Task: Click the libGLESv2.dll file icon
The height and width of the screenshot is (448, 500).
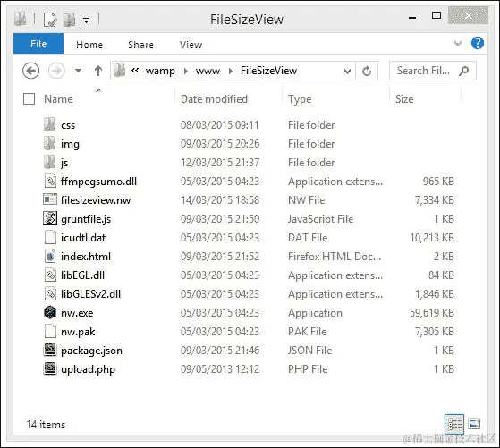Action: (x=50, y=293)
